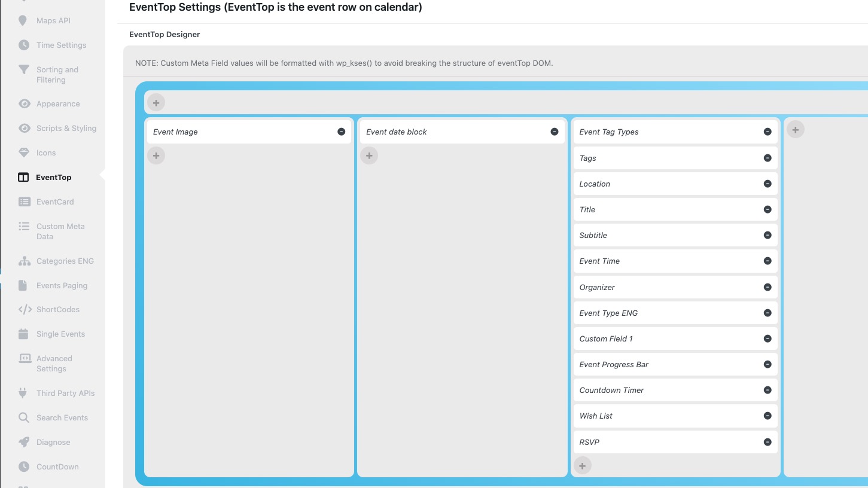868x488 pixels.
Task: Click the Time Settings clock icon
Action: pyautogui.click(x=23, y=45)
